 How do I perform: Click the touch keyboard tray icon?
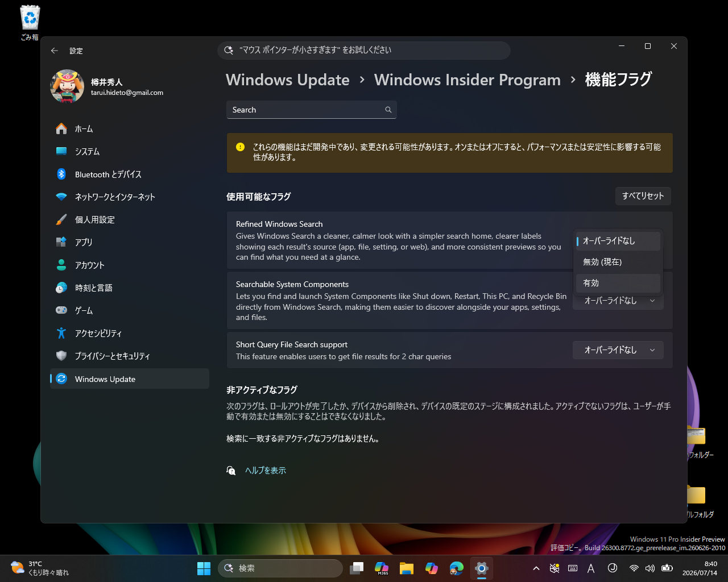click(x=573, y=568)
